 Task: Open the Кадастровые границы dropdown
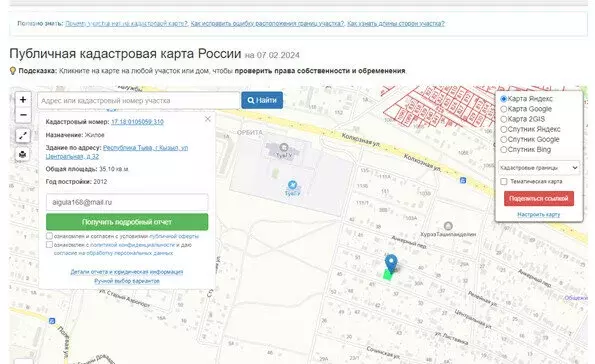tap(539, 167)
